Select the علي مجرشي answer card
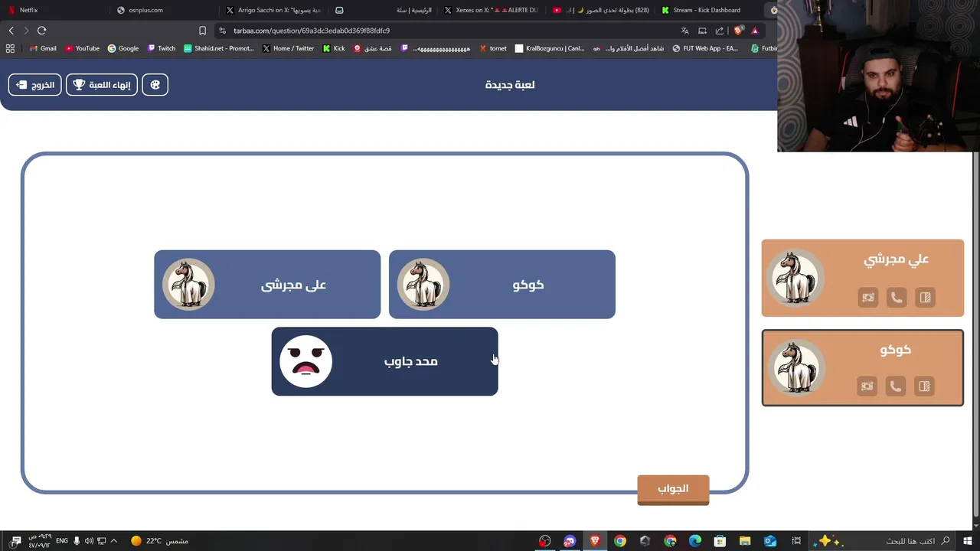The image size is (980, 551). point(267,285)
